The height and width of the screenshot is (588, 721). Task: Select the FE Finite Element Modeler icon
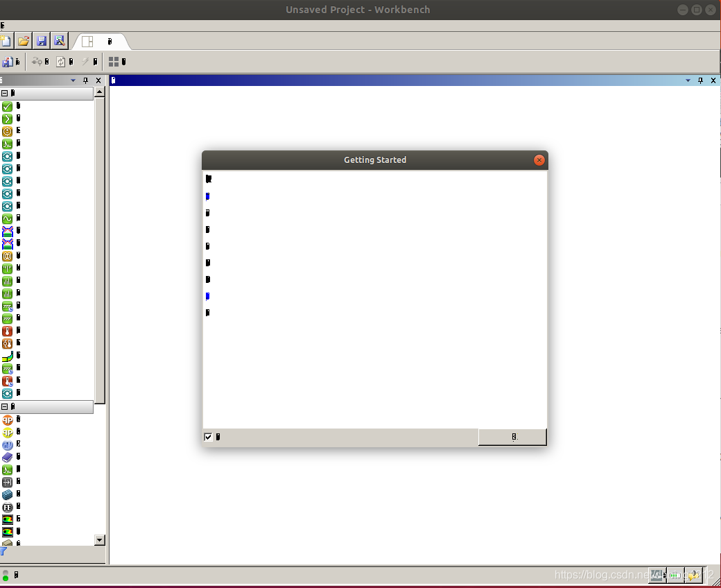pyautogui.click(x=7, y=508)
